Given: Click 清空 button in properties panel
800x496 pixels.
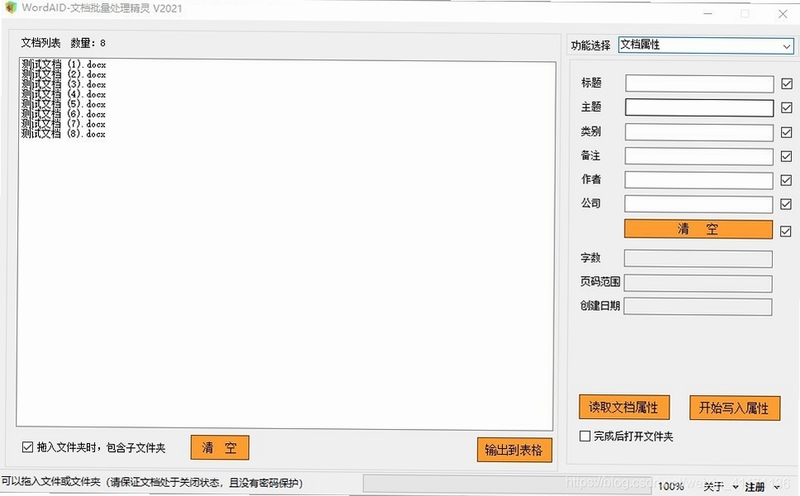Looking at the screenshot, I should 698,229.
